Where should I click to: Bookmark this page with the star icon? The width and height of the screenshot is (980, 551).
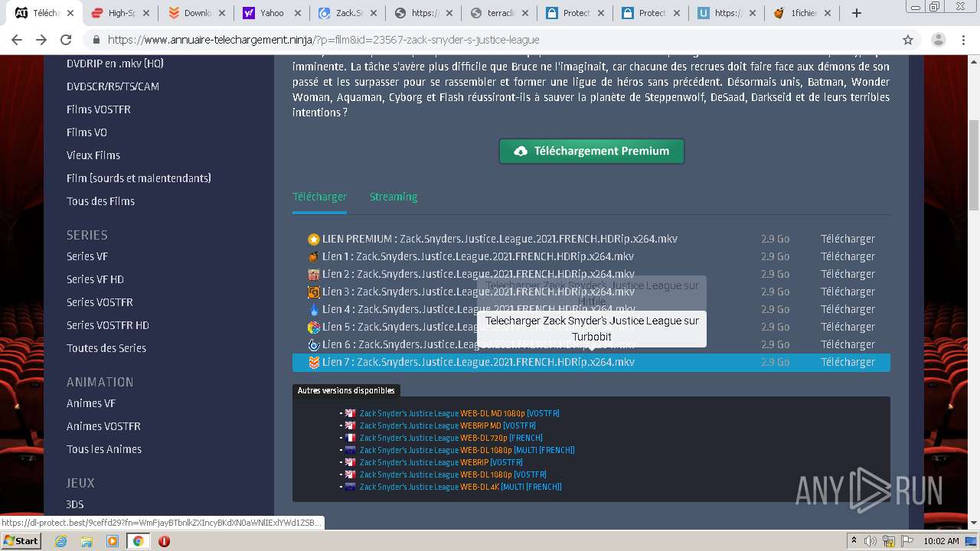click(x=908, y=40)
